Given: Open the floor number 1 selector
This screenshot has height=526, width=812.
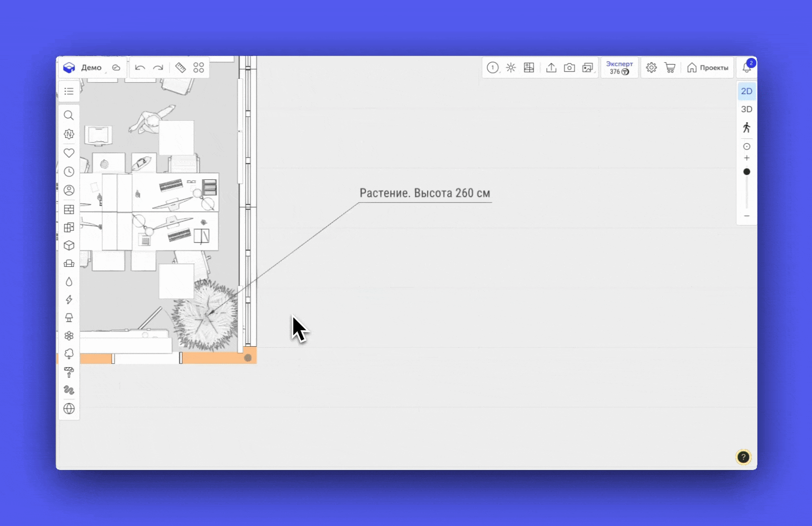Looking at the screenshot, I should point(493,68).
